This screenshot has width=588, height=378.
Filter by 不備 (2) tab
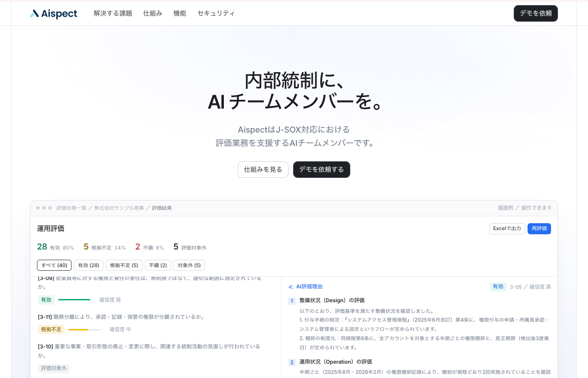tap(158, 265)
